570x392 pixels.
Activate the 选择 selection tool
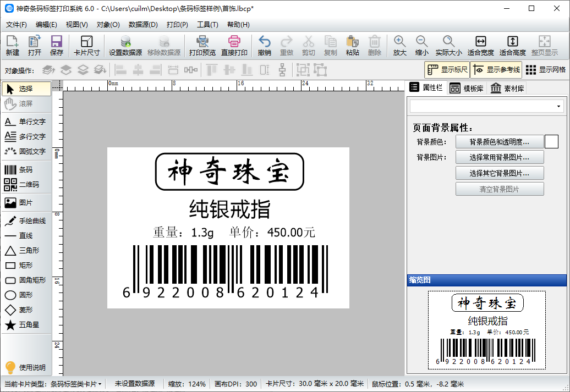[x=26, y=89]
